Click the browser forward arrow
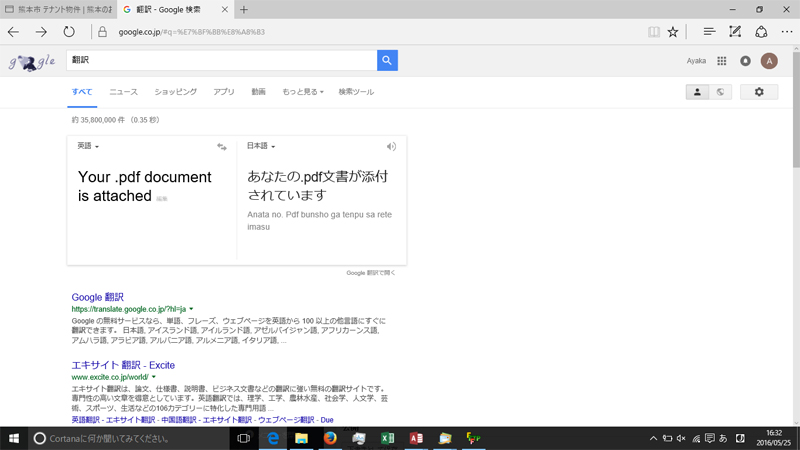Screen dimensions: 800x450 [41, 32]
